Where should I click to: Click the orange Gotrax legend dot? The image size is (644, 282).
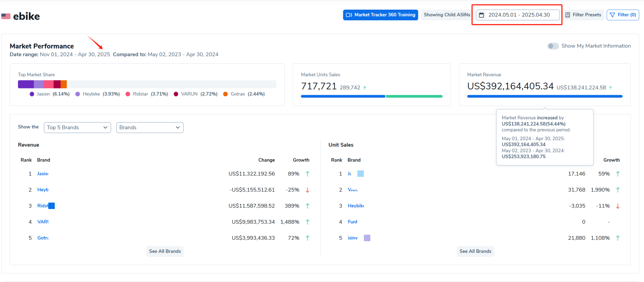[225, 94]
